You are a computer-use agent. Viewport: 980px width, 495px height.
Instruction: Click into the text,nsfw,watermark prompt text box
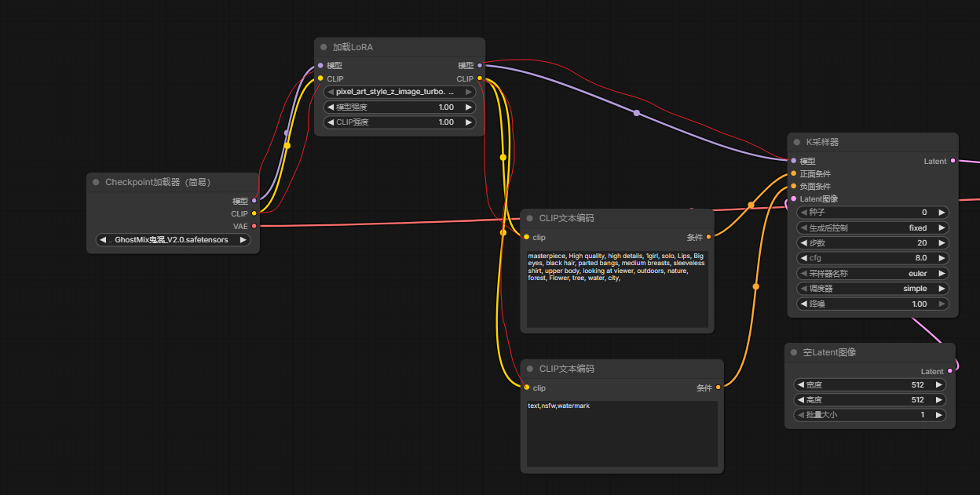click(x=622, y=434)
